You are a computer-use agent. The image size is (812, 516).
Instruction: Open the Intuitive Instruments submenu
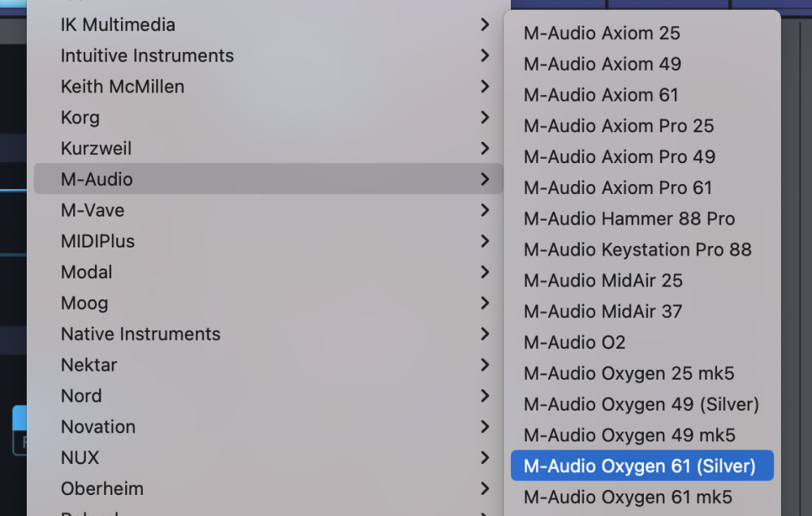coord(147,56)
